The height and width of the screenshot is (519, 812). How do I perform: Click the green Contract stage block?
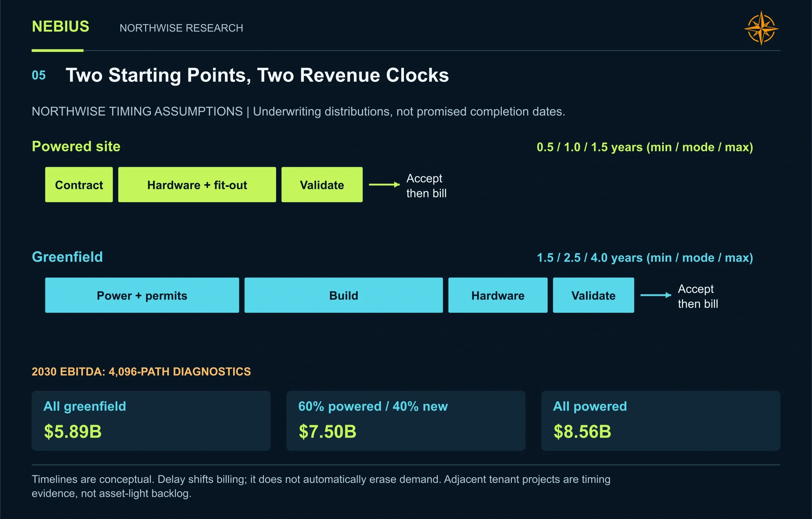pyautogui.click(x=79, y=185)
